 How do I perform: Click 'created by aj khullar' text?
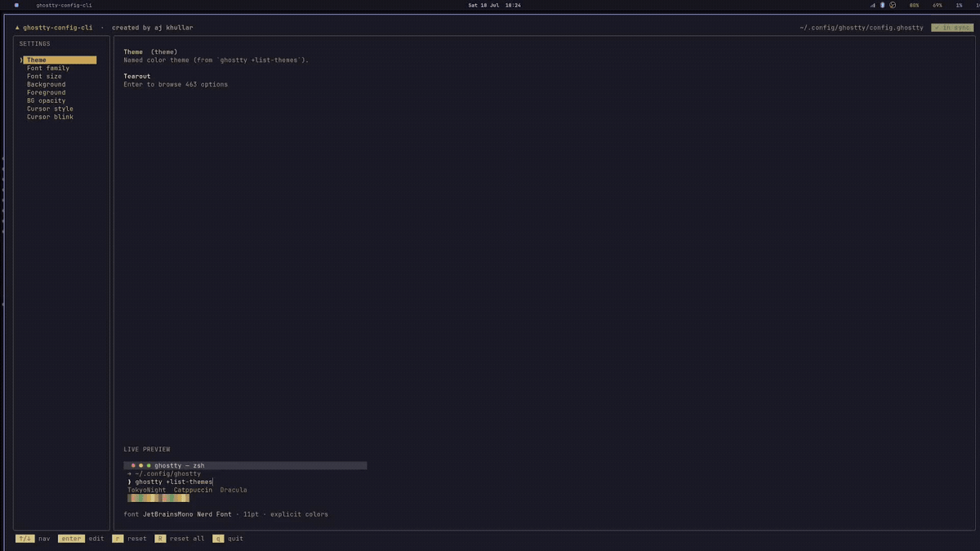point(153,28)
